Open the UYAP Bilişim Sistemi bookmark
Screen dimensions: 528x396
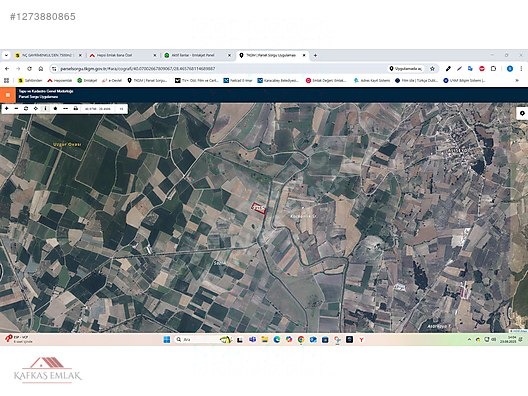[464, 80]
